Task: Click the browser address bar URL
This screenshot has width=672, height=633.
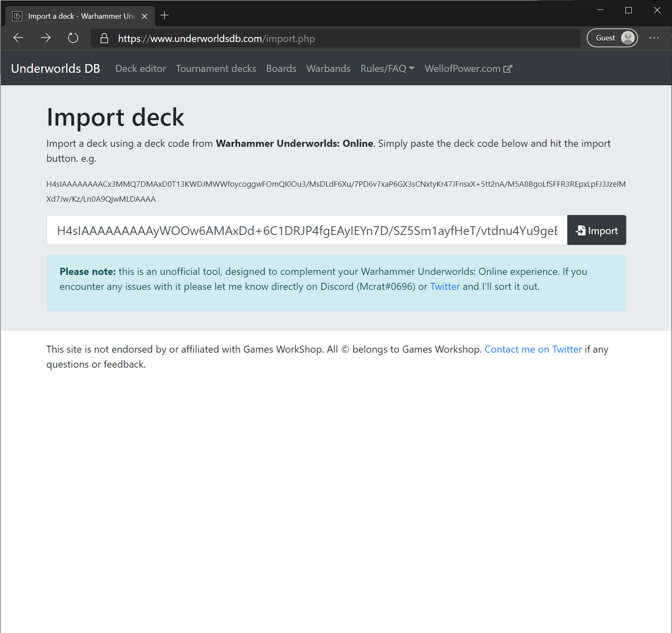Action: (x=216, y=39)
